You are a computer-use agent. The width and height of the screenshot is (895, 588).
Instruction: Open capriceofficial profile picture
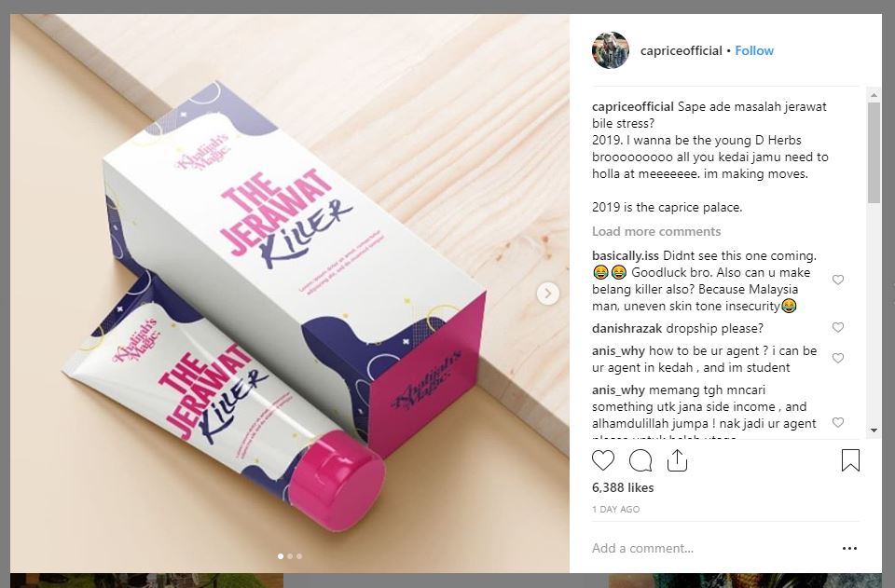tap(610, 50)
